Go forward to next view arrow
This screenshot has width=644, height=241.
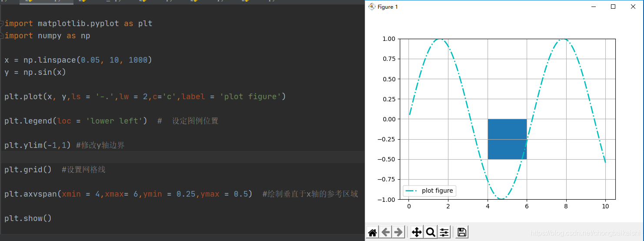click(398, 232)
